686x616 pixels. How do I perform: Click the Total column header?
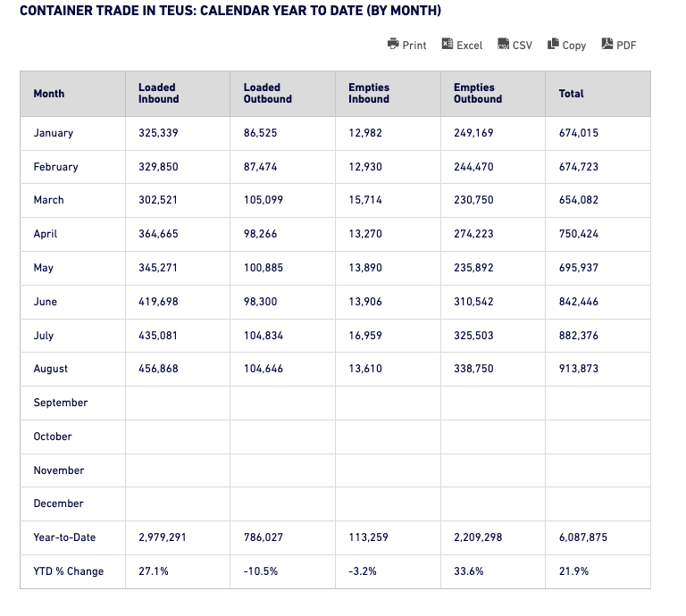[571, 94]
